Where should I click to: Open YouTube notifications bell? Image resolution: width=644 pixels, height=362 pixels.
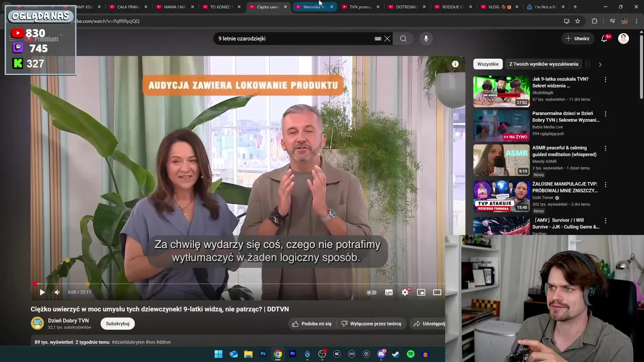click(604, 39)
